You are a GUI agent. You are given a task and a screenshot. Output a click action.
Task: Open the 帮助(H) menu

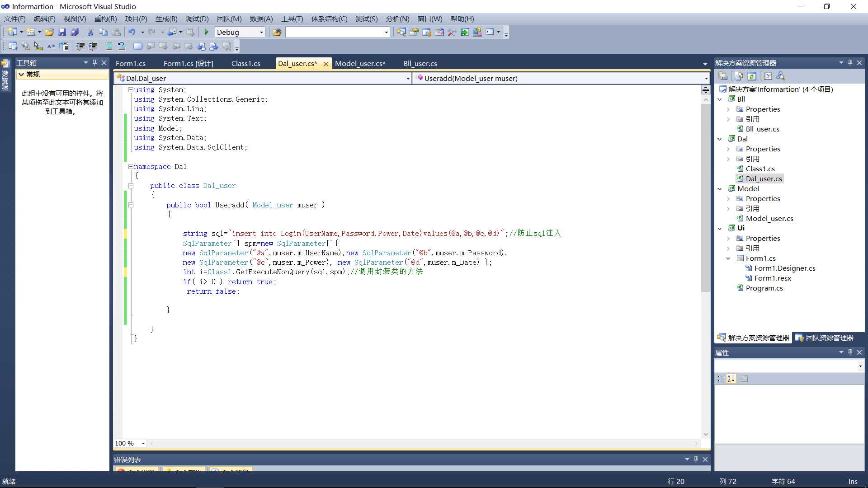pyautogui.click(x=462, y=19)
